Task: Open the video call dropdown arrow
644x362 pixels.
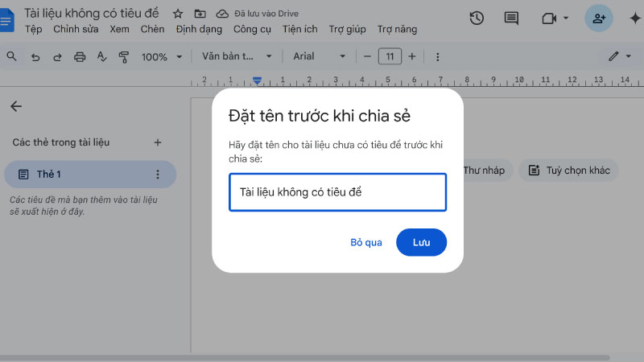Action: [566, 18]
